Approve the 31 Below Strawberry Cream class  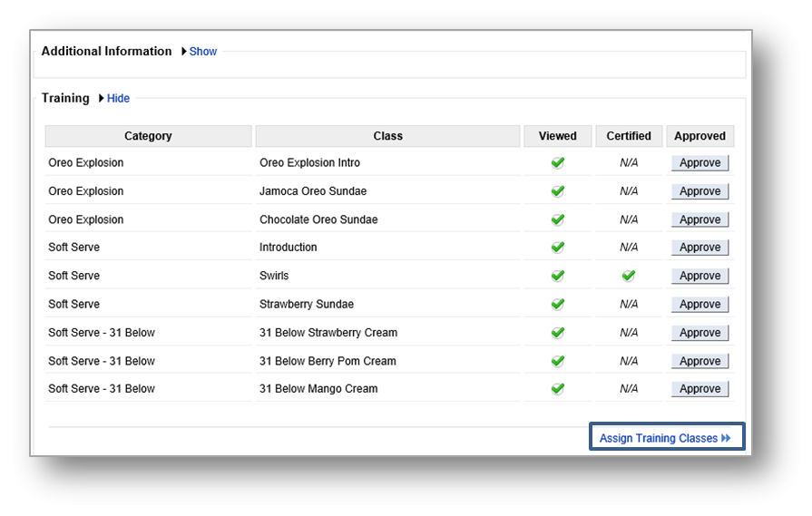[699, 333]
